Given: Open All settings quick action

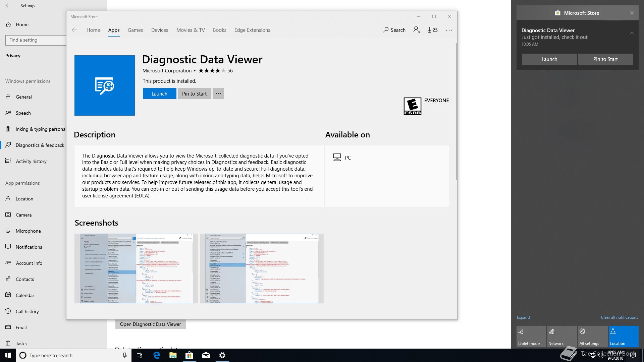Looking at the screenshot, I should pyautogui.click(x=593, y=337).
